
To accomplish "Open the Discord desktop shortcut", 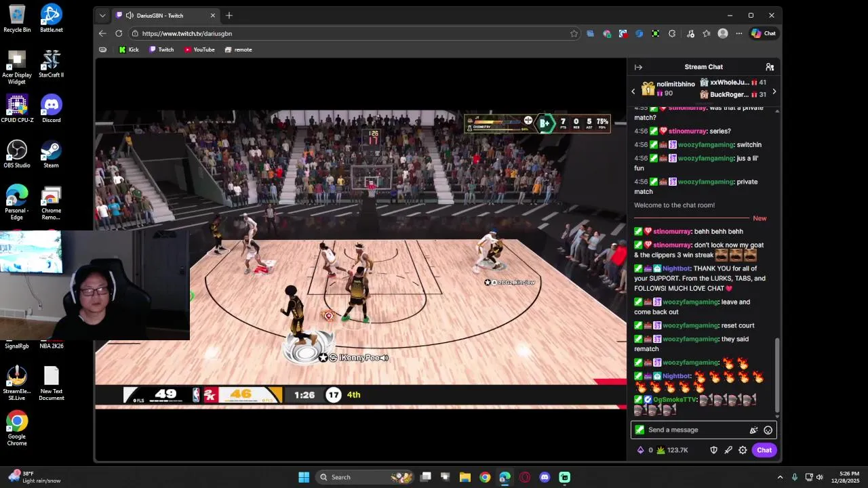I will [52, 109].
